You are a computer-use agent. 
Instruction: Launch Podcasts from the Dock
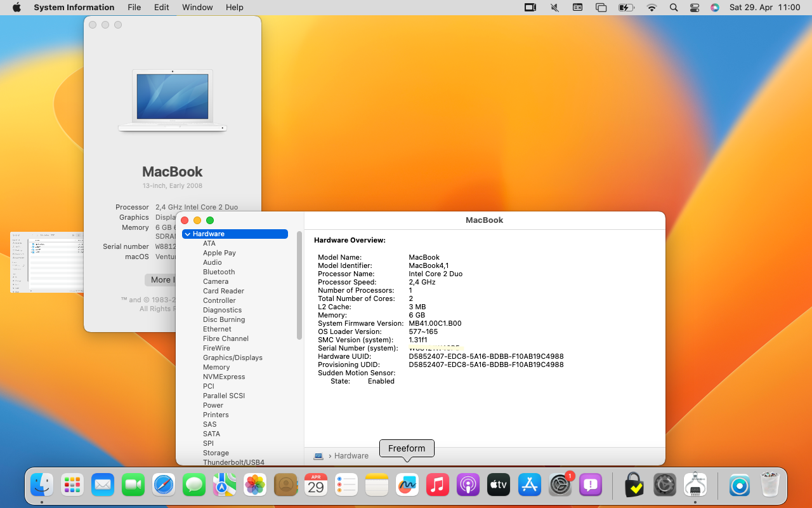pyautogui.click(x=468, y=485)
